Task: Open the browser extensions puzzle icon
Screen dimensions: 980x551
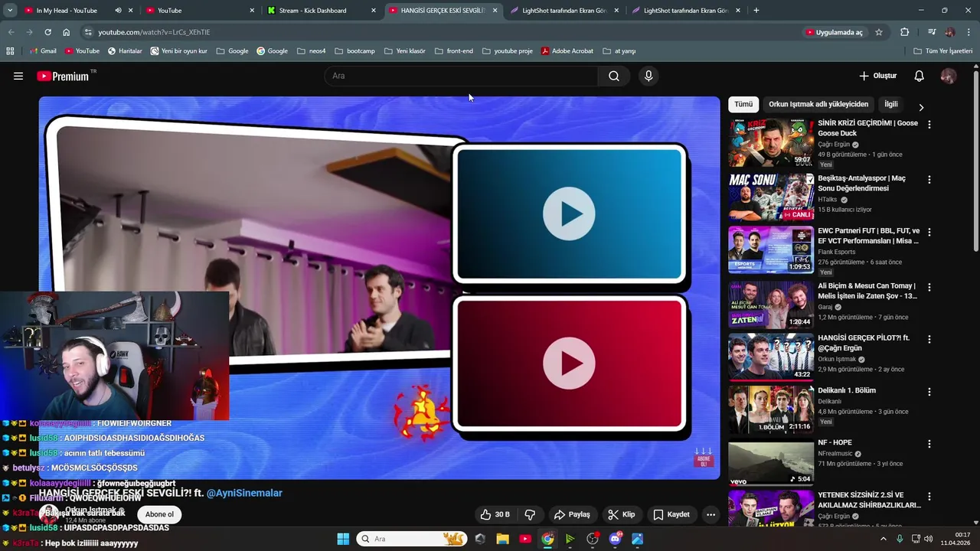Action: (905, 32)
